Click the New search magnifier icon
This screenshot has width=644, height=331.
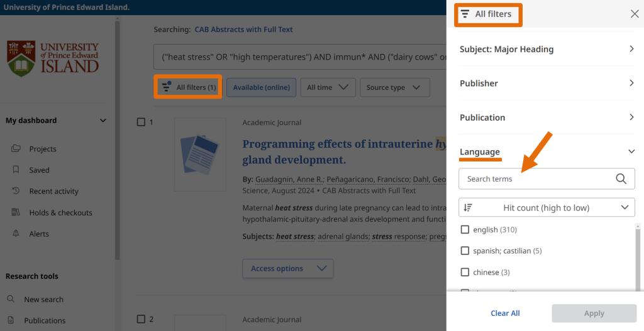coord(11,300)
